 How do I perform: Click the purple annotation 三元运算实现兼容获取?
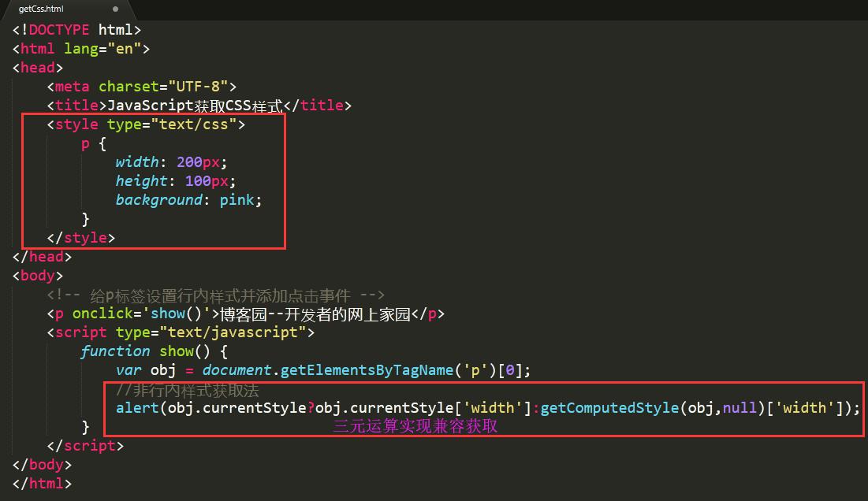point(415,426)
